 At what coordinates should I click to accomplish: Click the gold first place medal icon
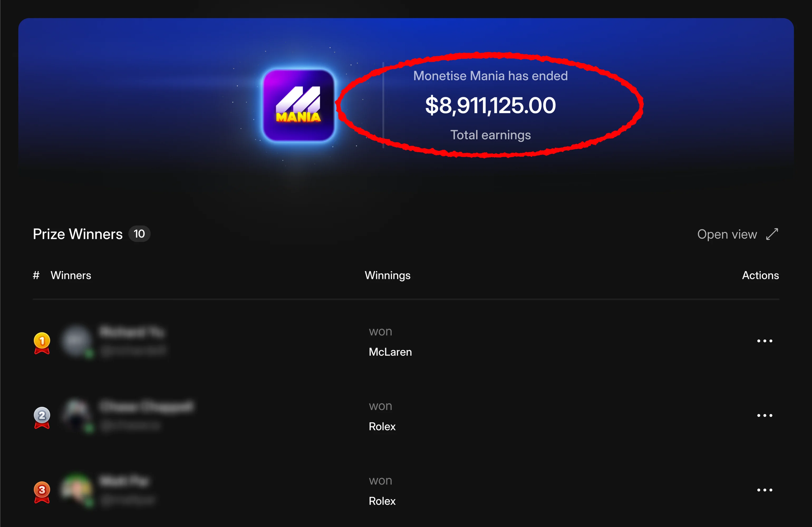pos(42,343)
